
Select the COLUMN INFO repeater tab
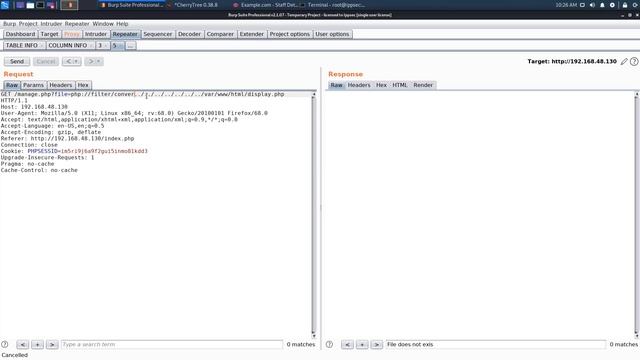pos(68,46)
